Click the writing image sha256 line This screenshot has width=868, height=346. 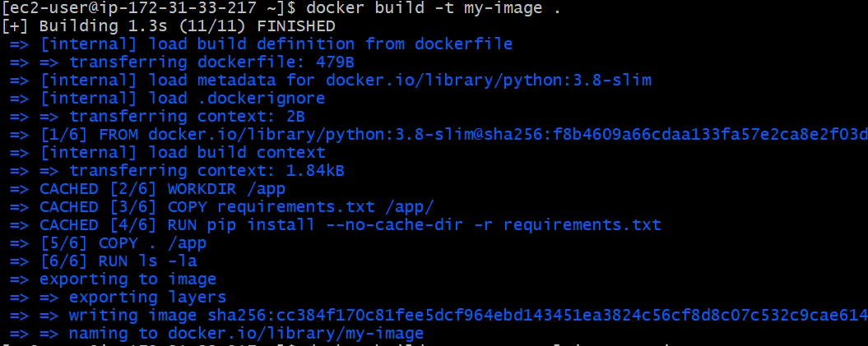pyautogui.click(x=439, y=316)
